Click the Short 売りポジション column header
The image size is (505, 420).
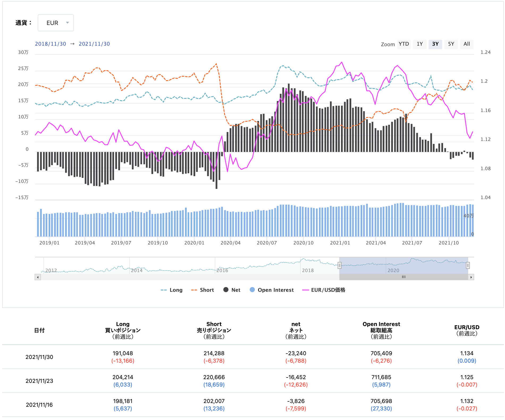click(x=214, y=330)
